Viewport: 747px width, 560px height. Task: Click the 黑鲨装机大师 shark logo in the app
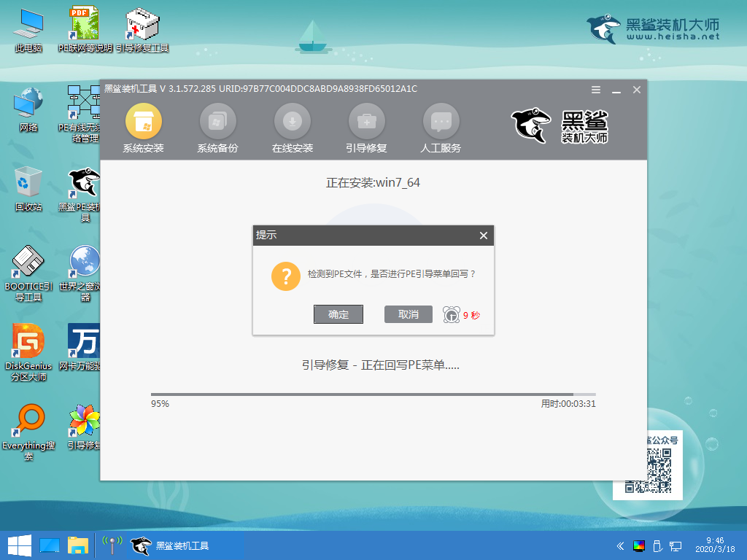click(x=560, y=125)
